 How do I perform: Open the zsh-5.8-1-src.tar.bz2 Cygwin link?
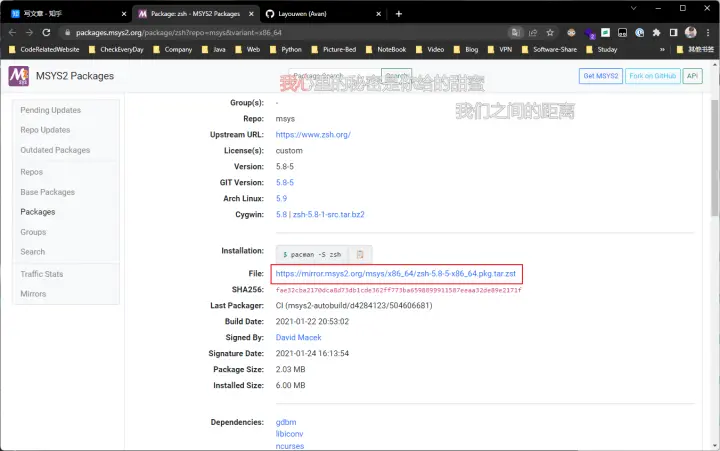pyautogui.click(x=329, y=214)
